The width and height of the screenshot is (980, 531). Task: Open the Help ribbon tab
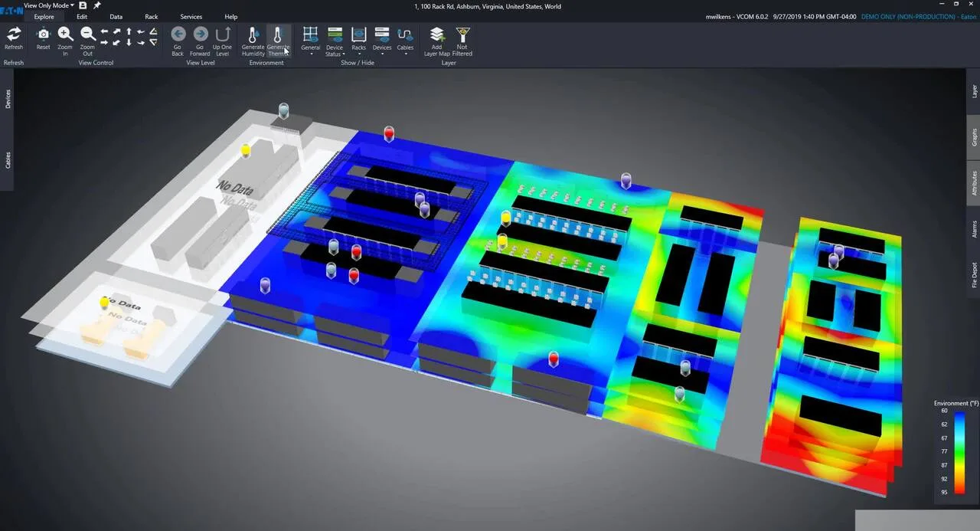(230, 17)
